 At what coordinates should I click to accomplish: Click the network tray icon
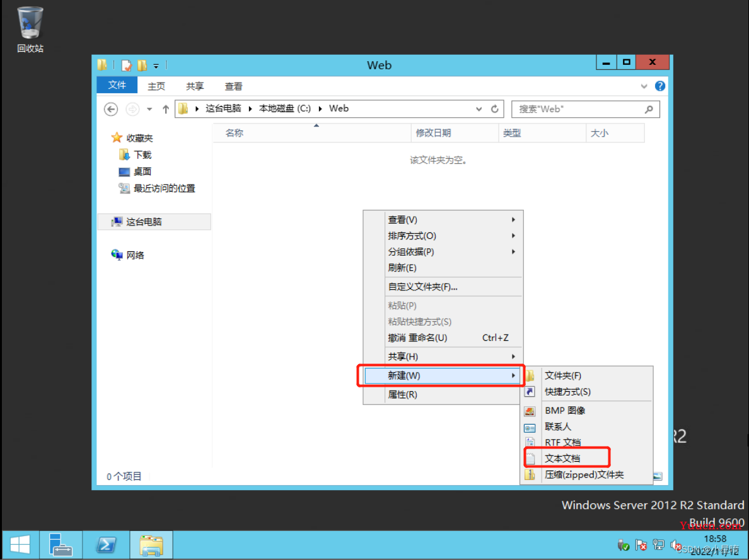point(659,545)
